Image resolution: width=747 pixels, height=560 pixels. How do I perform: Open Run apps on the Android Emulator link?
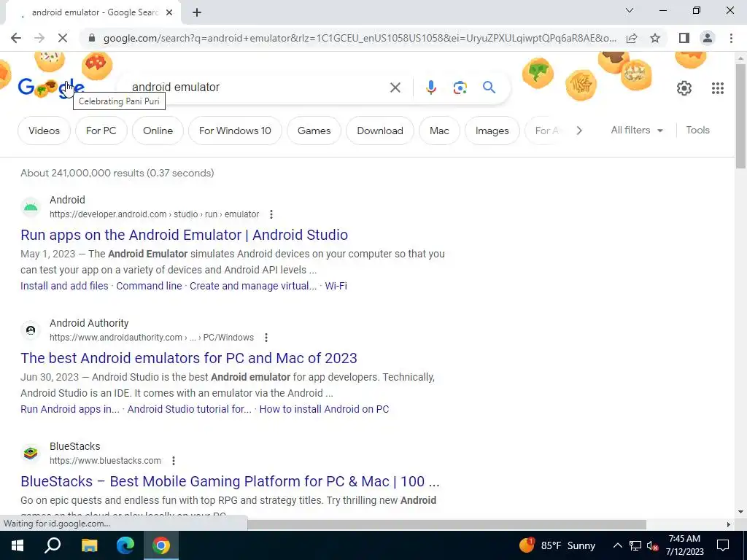[184, 235]
